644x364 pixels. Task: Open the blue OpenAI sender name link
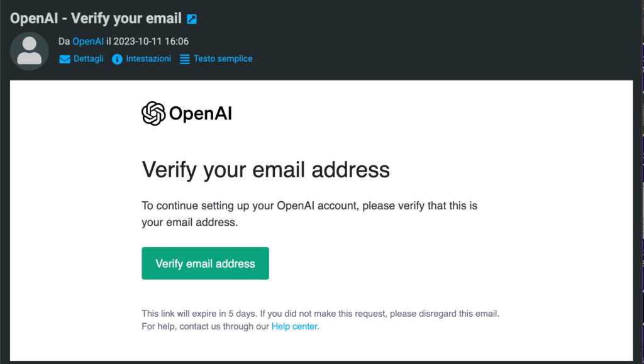coord(88,41)
